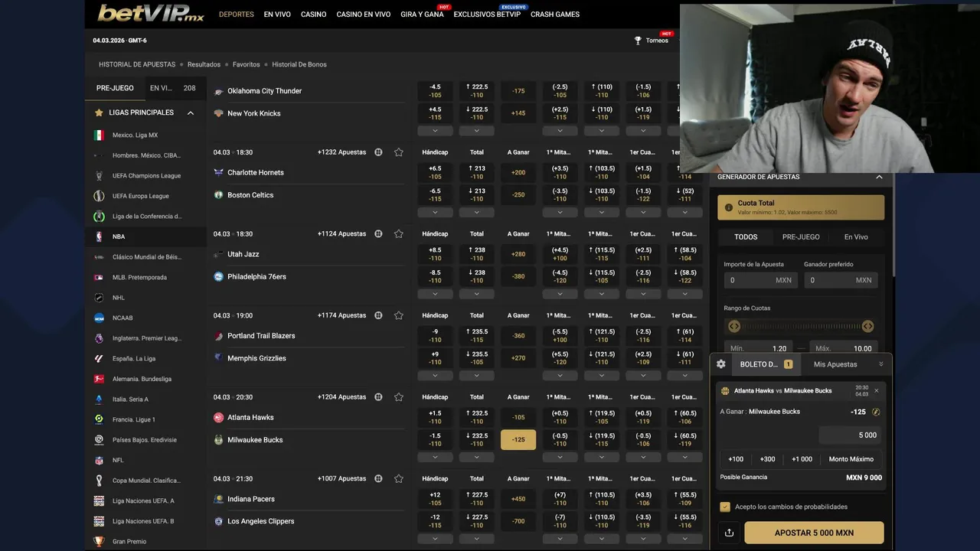Star the Atlanta Hawks vs Bucks match

point(399,397)
